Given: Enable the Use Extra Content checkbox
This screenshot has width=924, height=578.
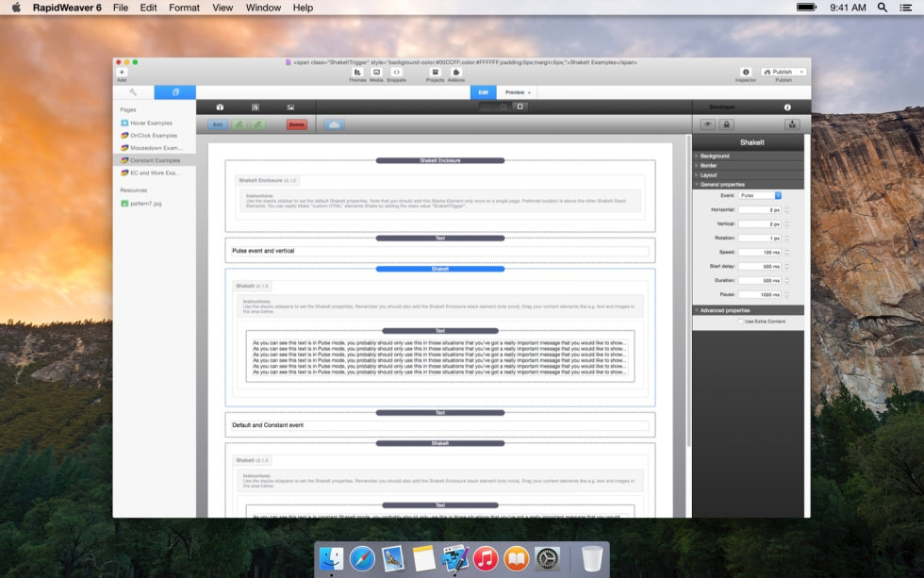Looking at the screenshot, I should pos(741,322).
